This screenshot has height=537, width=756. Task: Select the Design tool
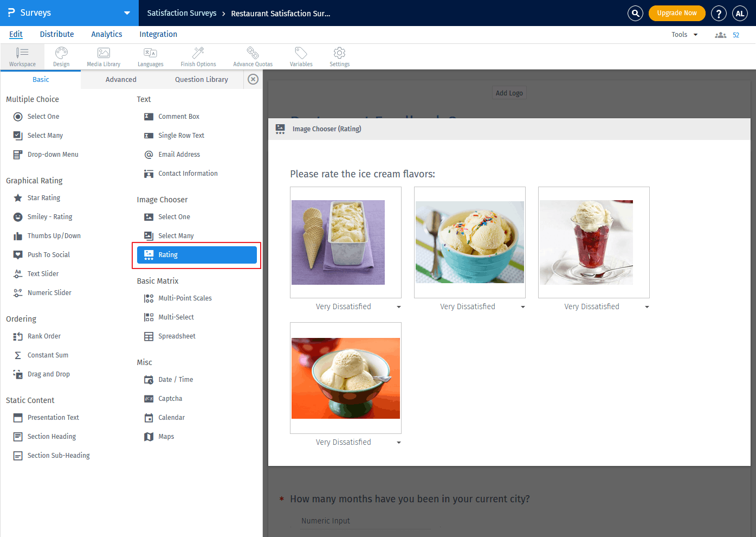coord(61,56)
